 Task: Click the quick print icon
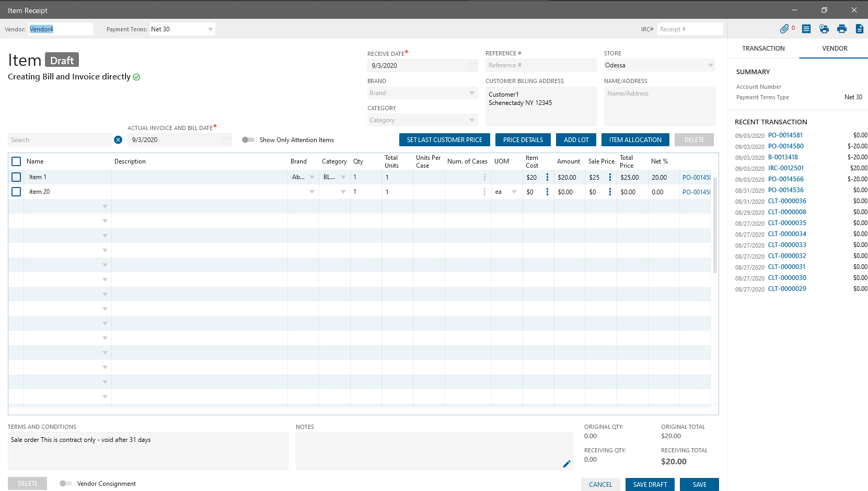(824, 29)
